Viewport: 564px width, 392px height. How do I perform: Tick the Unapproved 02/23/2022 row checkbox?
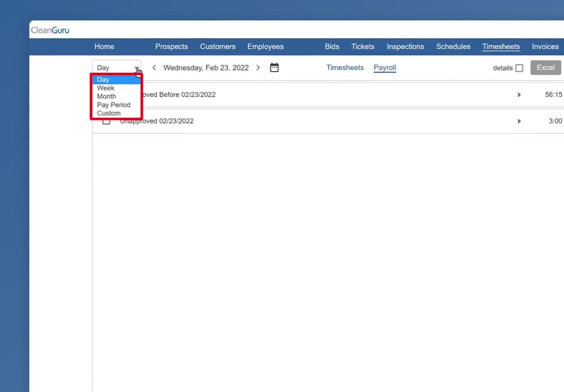point(106,122)
